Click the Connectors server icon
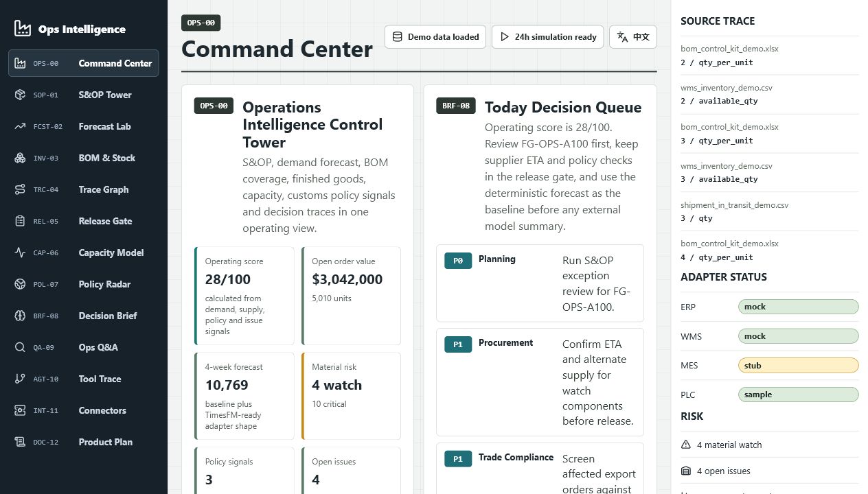Viewport: 868px width, 494px height. (20, 410)
